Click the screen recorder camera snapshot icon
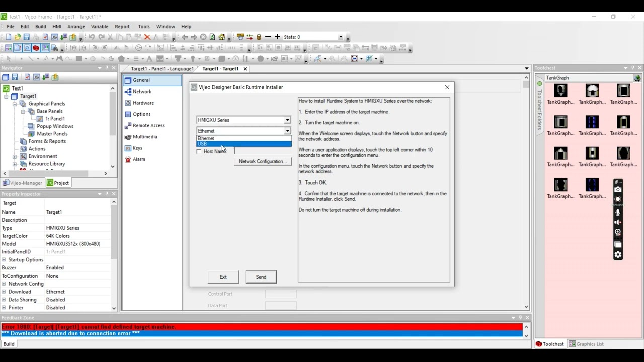The width and height of the screenshot is (644, 362). 618,189
